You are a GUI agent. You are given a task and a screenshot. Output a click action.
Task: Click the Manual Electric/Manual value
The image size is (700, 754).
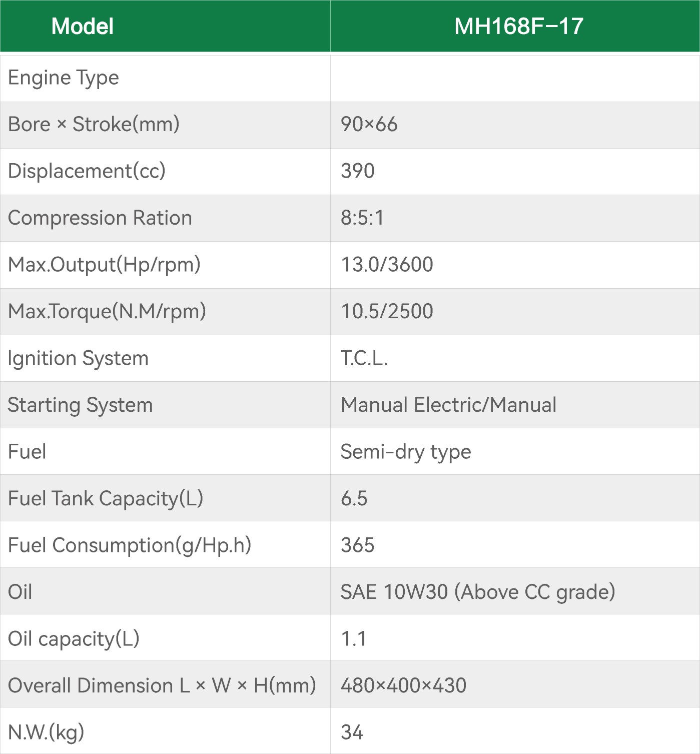448,405
